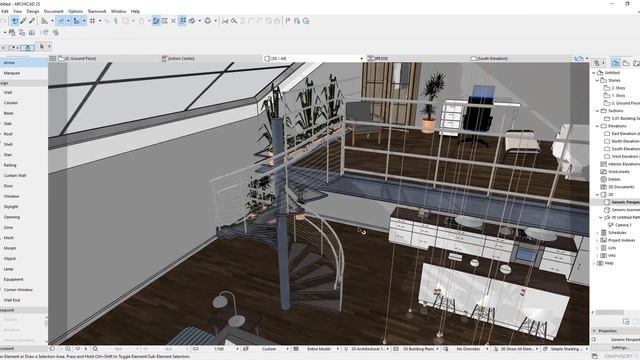Open the No Overrides dropdown
This screenshot has width=640, height=360.
[x=469, y=349]
